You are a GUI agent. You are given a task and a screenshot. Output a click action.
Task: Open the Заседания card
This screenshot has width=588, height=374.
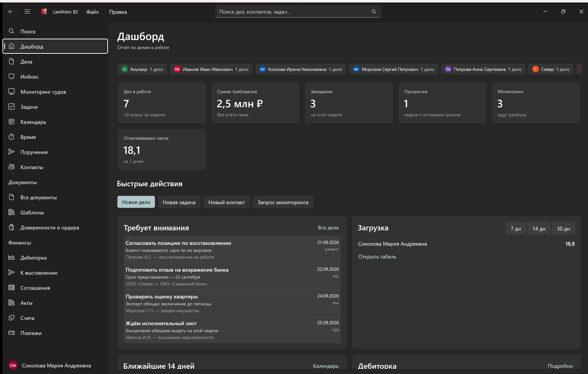click(x=349, y=103)
